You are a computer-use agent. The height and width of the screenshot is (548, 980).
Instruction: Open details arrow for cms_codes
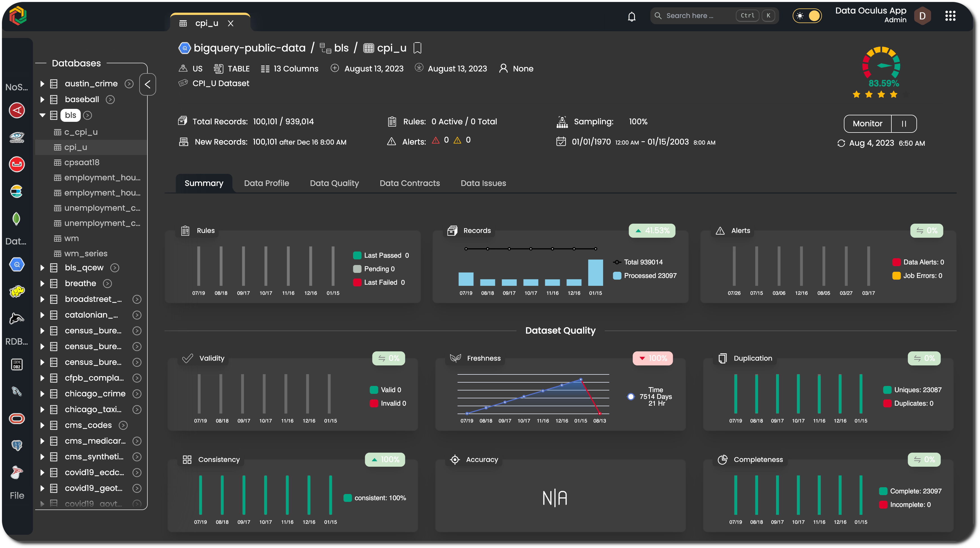tap(123, 425)
